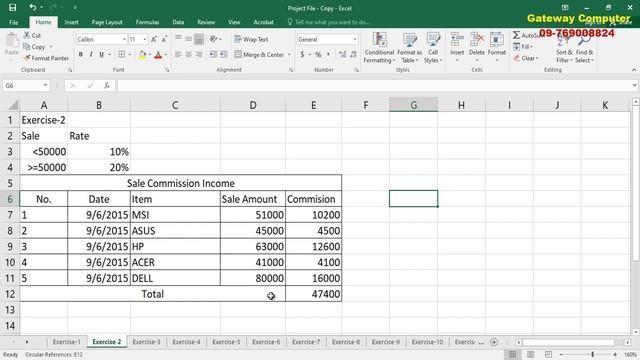Toggle Bold formatting
The height and width of the screenshot is (360, 640).
click(x=80, y=54)
